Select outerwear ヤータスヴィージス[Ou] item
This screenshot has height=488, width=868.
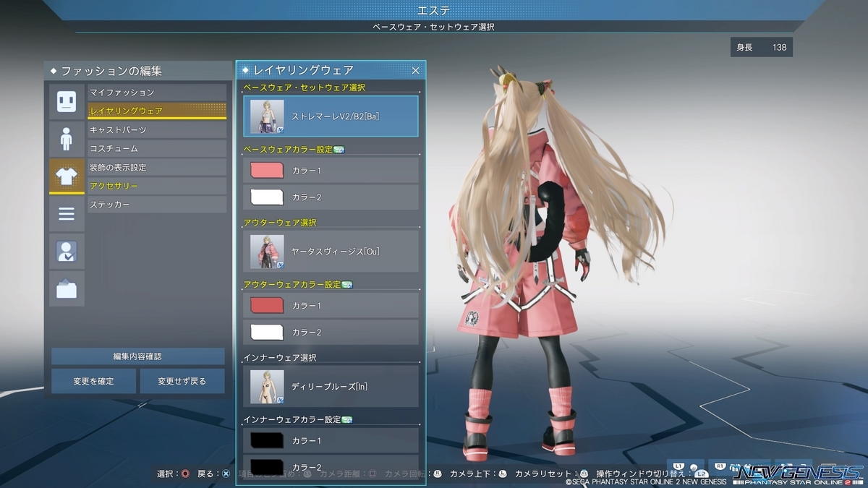coord(331,252)
